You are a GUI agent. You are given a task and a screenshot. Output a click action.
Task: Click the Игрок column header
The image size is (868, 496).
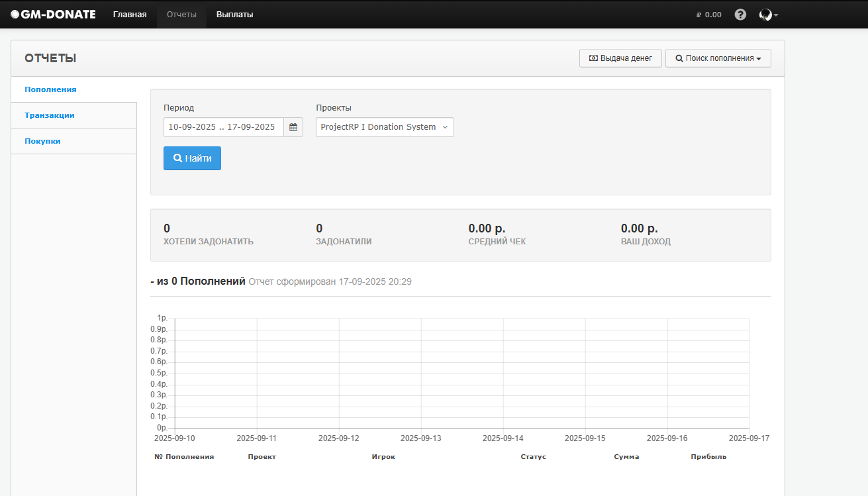pyautogui.click(x=383, y=457)
